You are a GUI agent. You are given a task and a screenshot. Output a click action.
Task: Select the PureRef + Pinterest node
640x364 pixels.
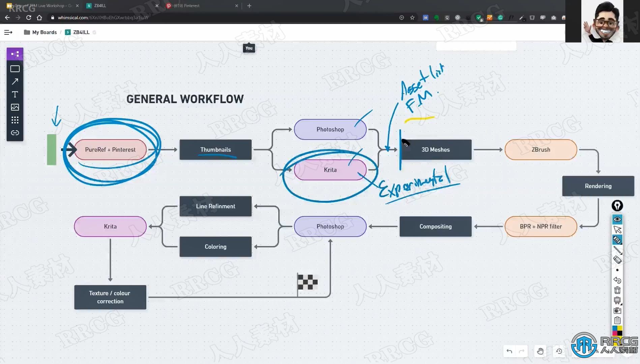(110, 150)
